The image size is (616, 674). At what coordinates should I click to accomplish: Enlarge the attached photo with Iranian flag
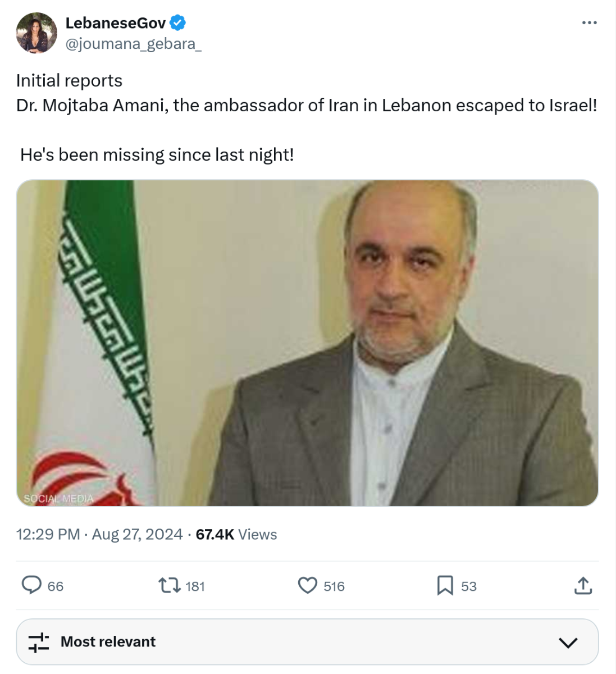[307, 343]
